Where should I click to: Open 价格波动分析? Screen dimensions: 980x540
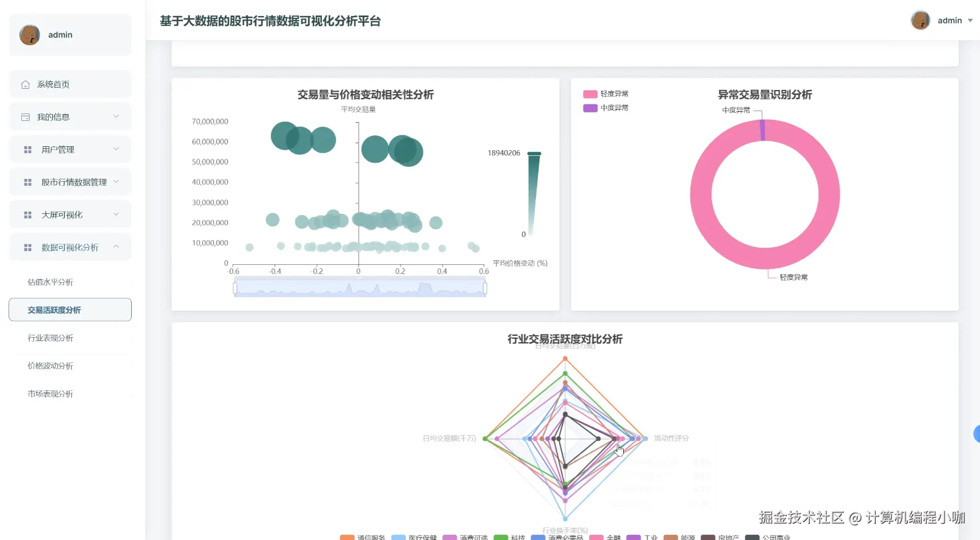(x=50, y=366)
